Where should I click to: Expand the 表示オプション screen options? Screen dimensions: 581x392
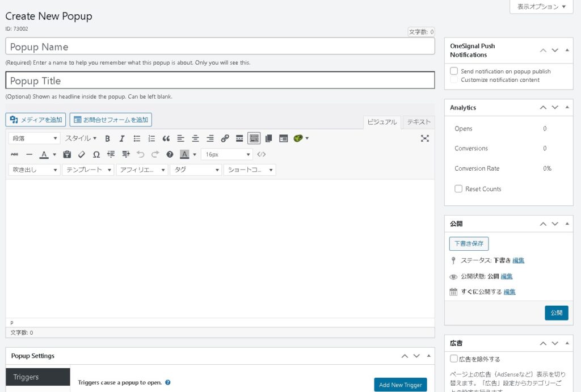point(541,7)
